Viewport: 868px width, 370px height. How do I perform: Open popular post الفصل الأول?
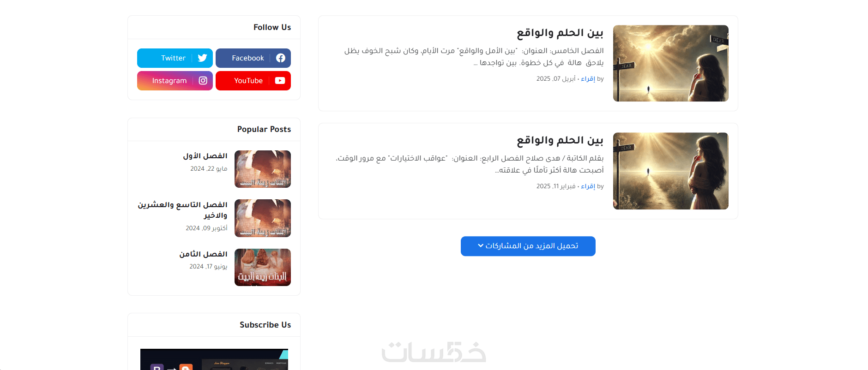(205, 156)
